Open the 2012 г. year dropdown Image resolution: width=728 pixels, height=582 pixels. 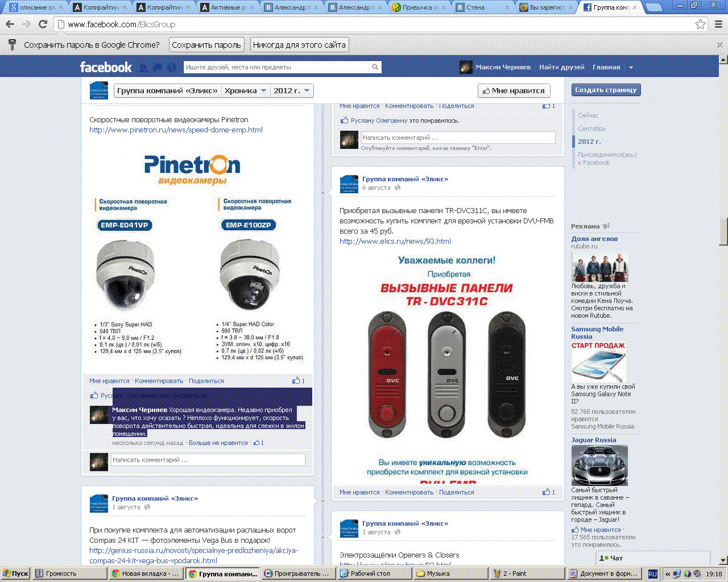tap(291, 90)
